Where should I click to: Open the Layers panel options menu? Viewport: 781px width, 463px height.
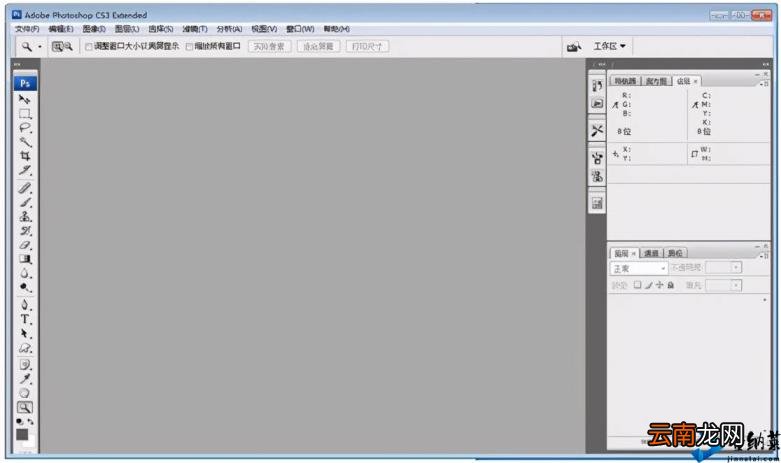click(x=765, y=256)
